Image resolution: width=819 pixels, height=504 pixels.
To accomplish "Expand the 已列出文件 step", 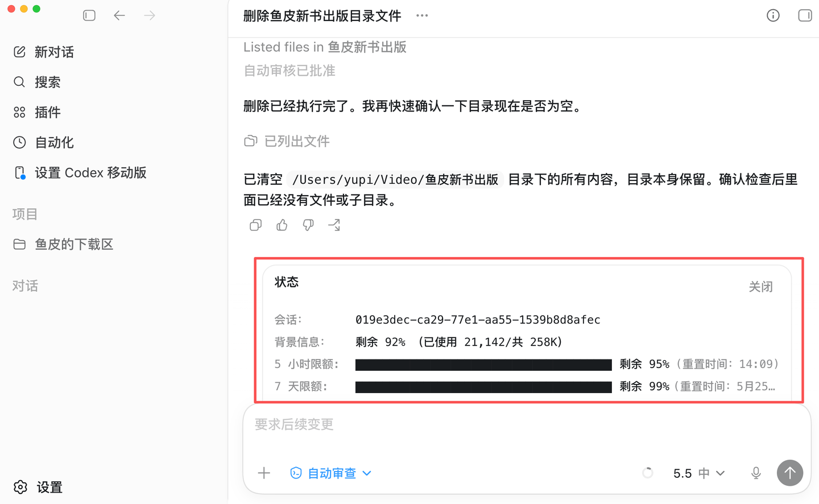I will [287, 141].
